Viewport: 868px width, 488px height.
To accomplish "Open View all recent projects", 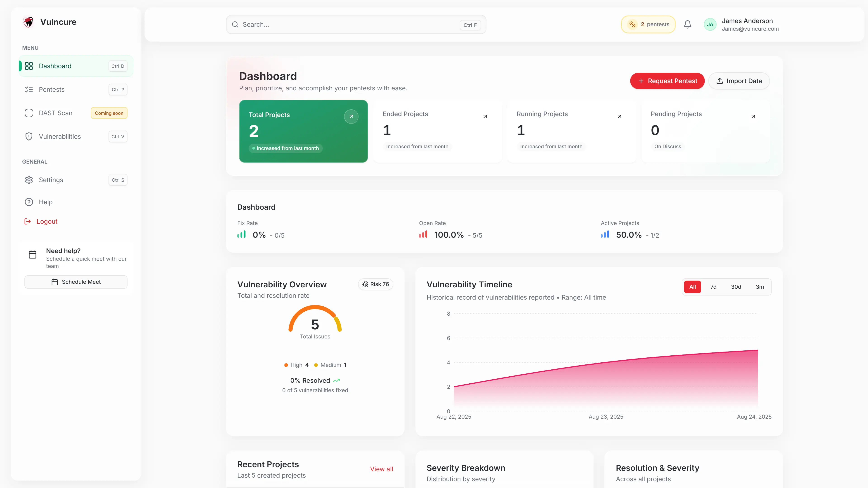I will pyautogui.click(x=381, y=469).
